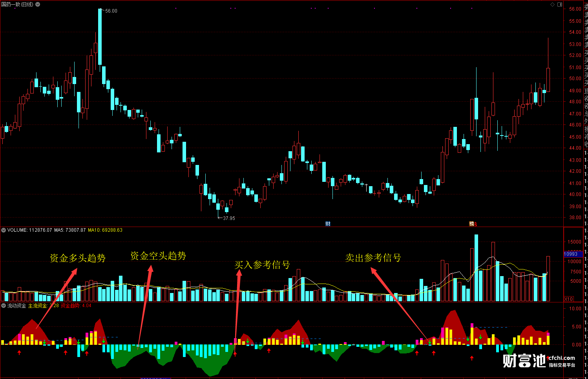Expand the VOLUME indicator dropdown arrow
Image resolution: width=588 pixels, height=379 pixels.
4,230
